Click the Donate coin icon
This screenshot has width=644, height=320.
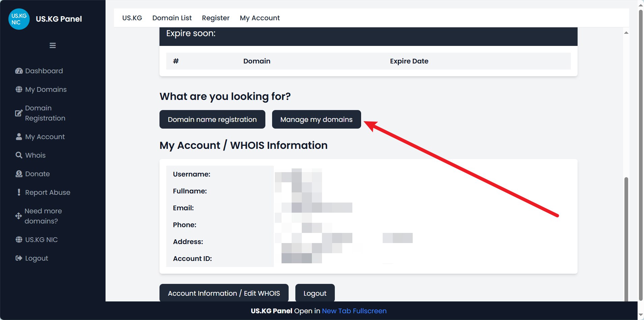click(x=19, y=174)
